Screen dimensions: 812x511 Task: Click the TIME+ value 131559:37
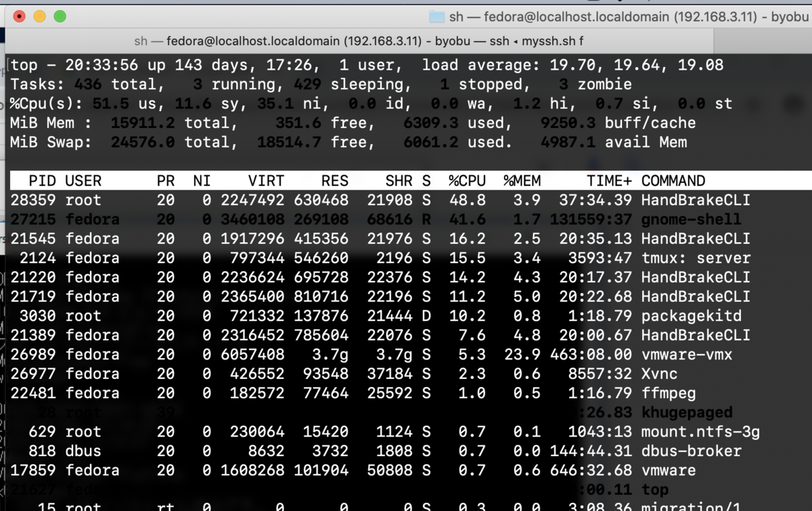tap(591, 219)
